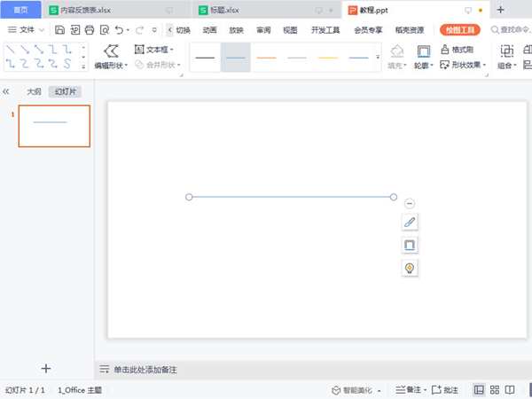
Task: Add new slide with plus icon
Action: click(46, 368)
